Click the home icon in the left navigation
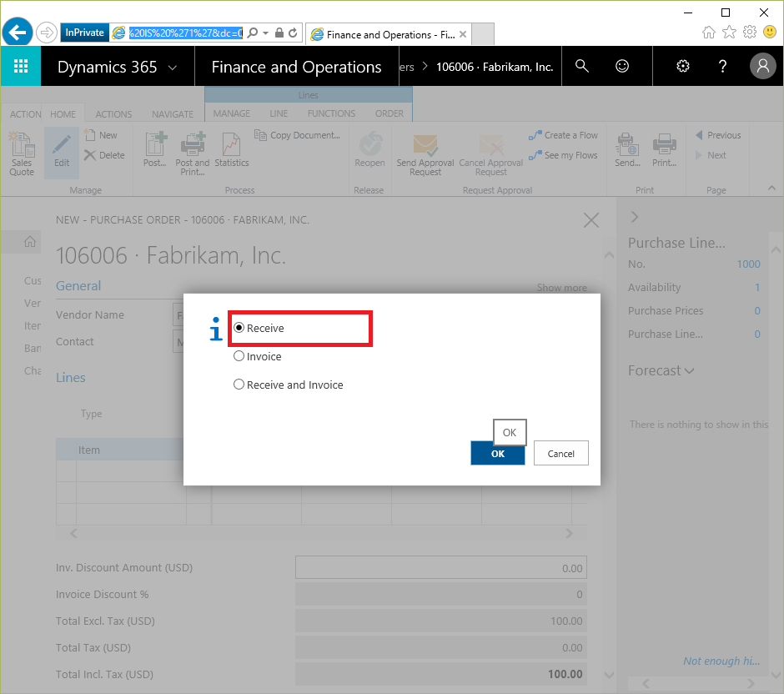 [30, 242]
